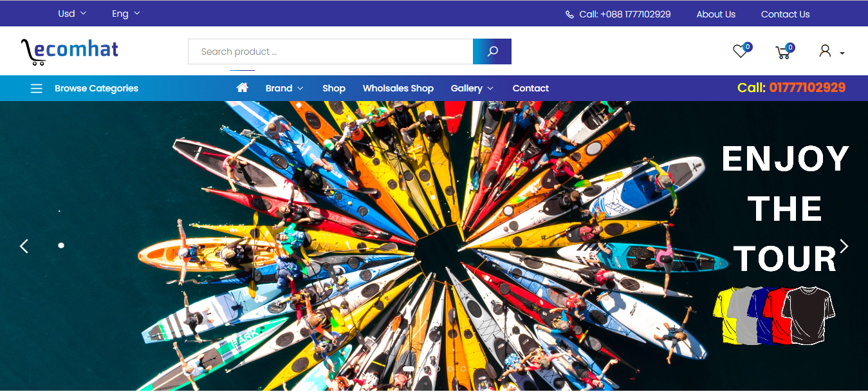868x392 pixels.
Task: Expand the Eng language dropdown
Action: (x=125, y=14)
